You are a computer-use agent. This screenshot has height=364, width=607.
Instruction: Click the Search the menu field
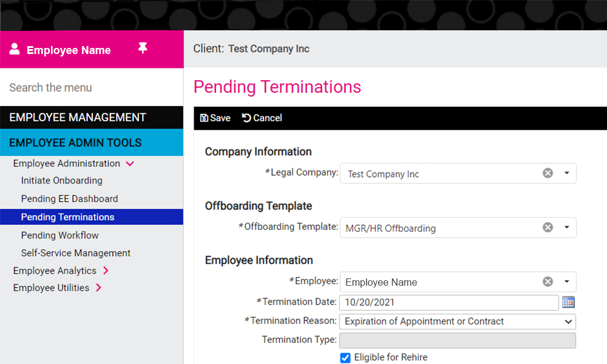(91, 87)
